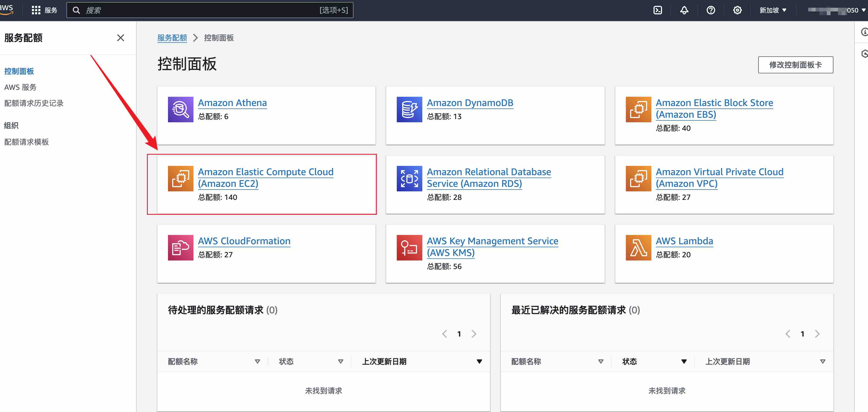Open the AWS CloudFormation link
Image resolution: width=868 pixels, height=412 pixels.
pos(244,241)
